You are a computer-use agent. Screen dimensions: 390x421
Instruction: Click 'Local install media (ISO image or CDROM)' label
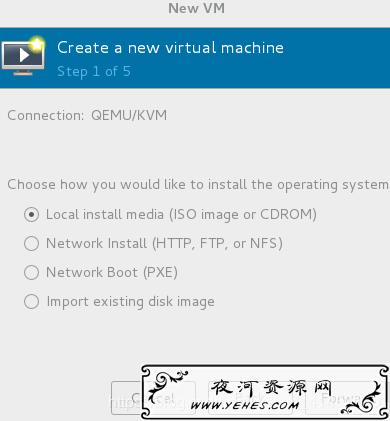(181, 215)
